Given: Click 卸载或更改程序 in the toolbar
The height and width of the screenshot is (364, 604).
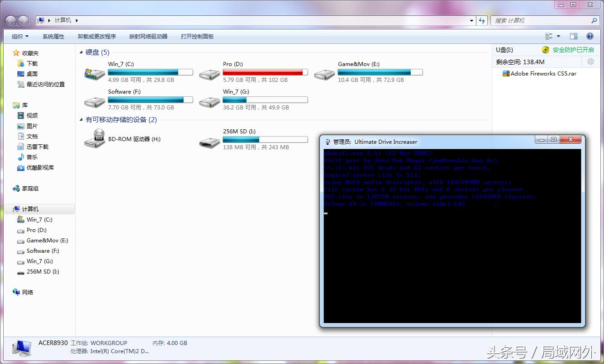Looking at the screenshot, I should [97, 36].
